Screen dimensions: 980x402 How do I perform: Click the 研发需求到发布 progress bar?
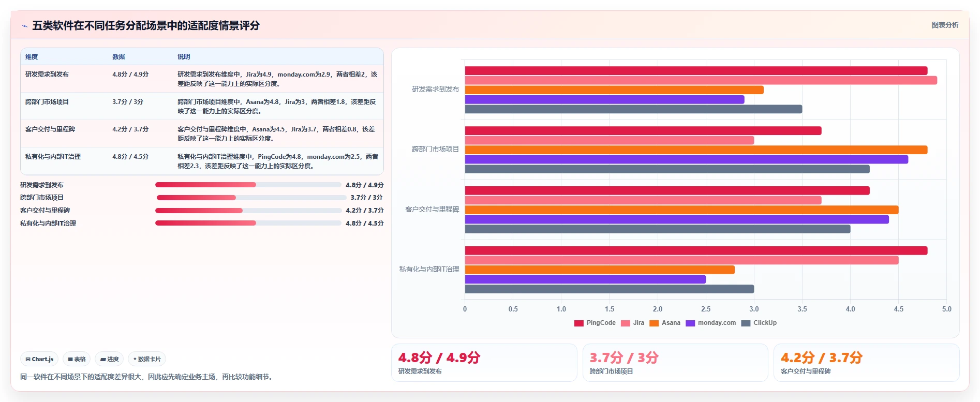248,185
